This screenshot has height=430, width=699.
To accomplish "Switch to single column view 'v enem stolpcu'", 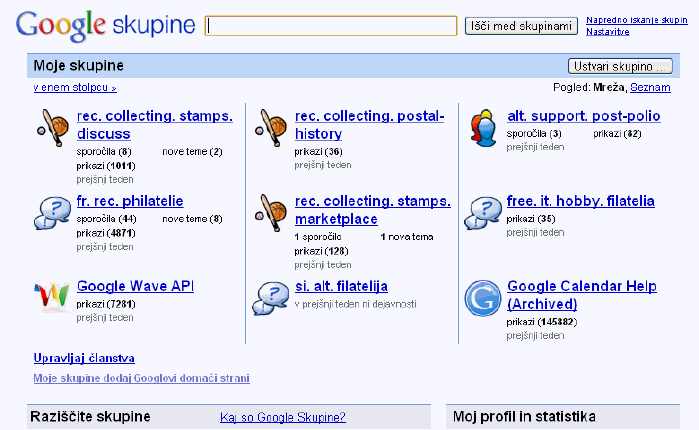I will point(74,88).
